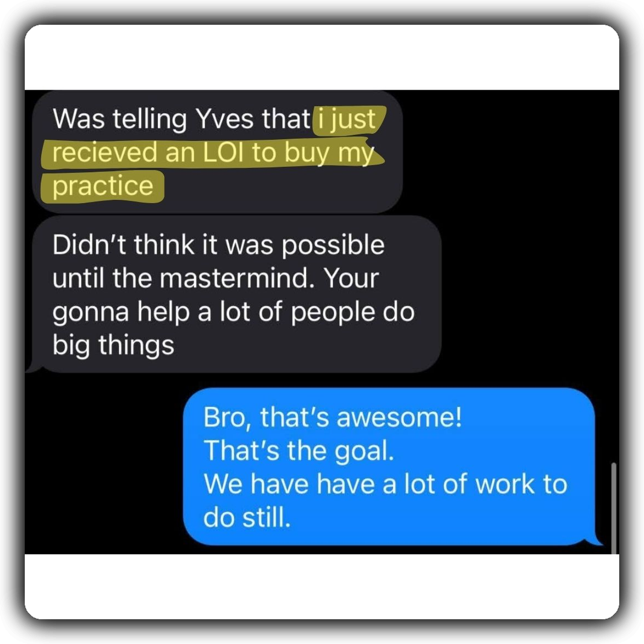Click the words "big things" in the gray bubble

(113, 345)
